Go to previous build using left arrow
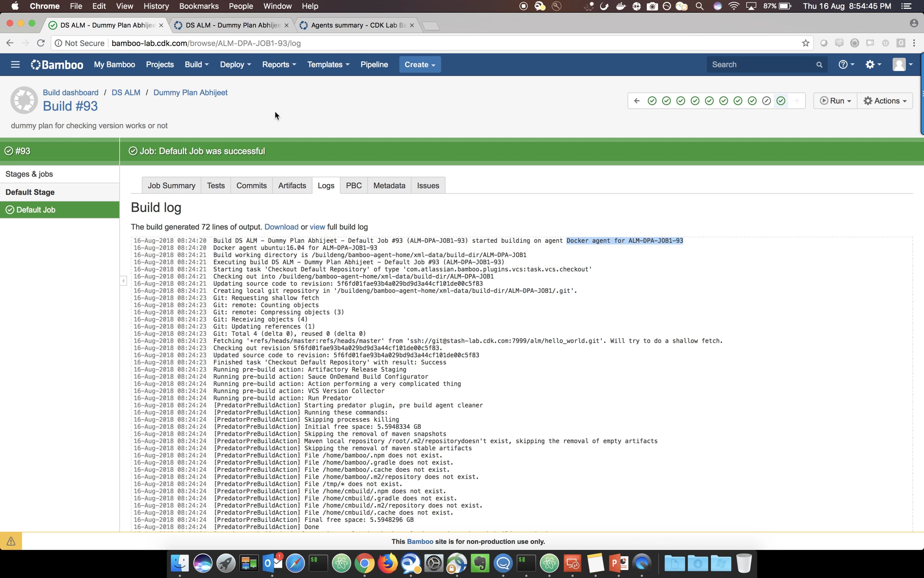 (637, 101)
